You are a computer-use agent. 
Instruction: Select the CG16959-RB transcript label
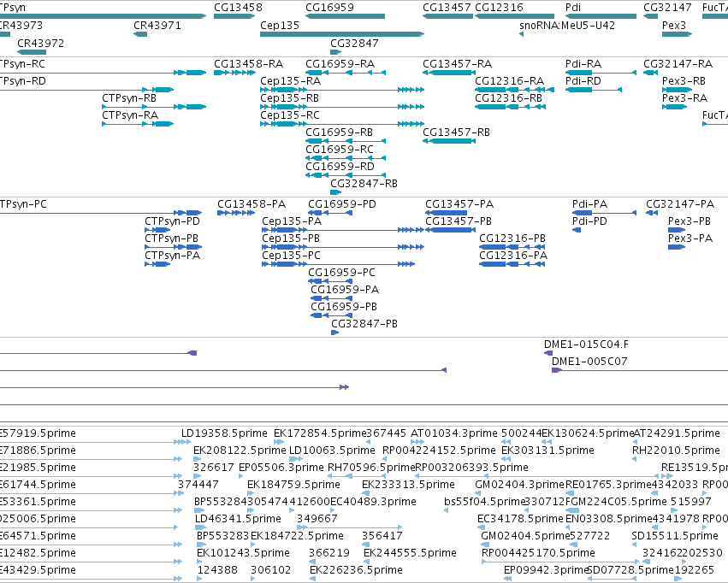(x=339, y=132)
